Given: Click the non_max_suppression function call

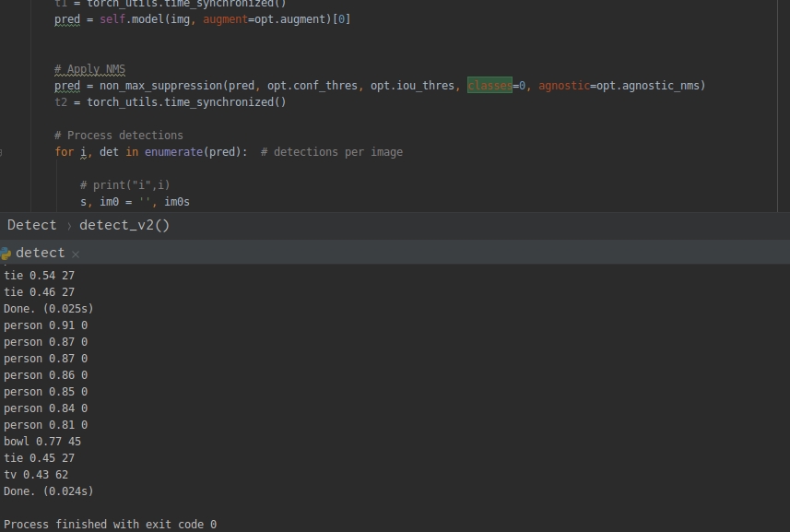Looking at the screenshot, I should 161,86.
